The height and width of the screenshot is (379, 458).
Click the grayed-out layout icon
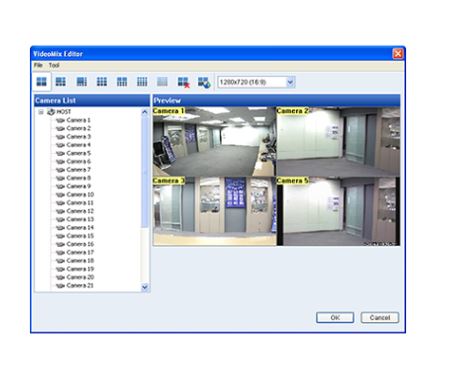coord(162,82)
